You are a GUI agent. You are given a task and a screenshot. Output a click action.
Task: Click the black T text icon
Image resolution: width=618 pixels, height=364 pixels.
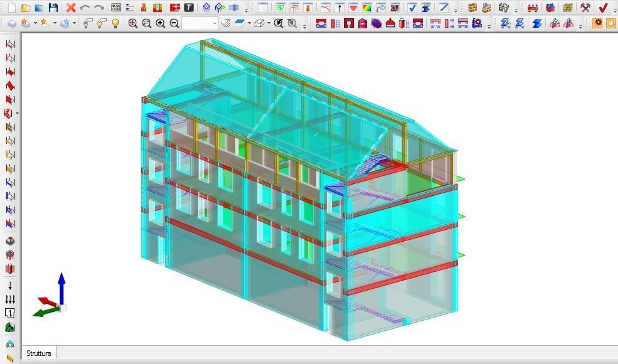tap(189, 8)
